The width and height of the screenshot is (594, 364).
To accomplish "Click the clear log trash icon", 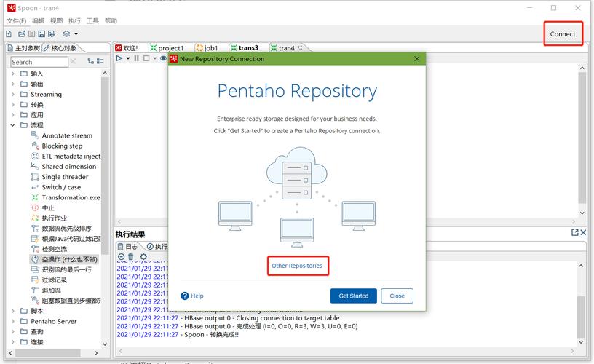I will pos(131,256).
